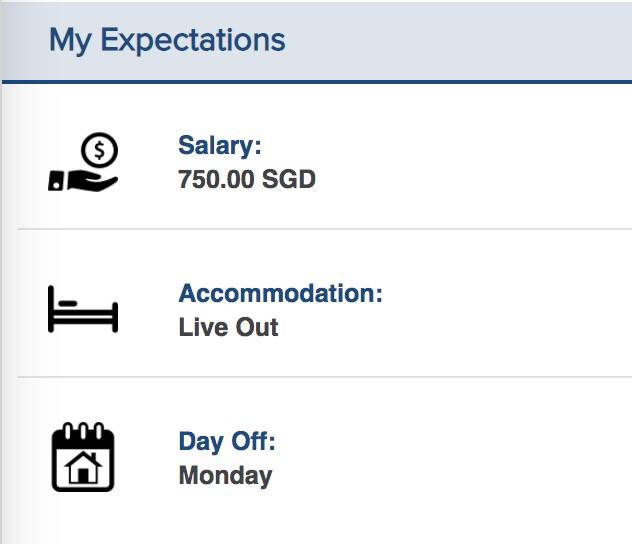This screenshot has width=632, height=544.
Task: Click the divider line above the Day Off row
Action: [x=320, y=377]
